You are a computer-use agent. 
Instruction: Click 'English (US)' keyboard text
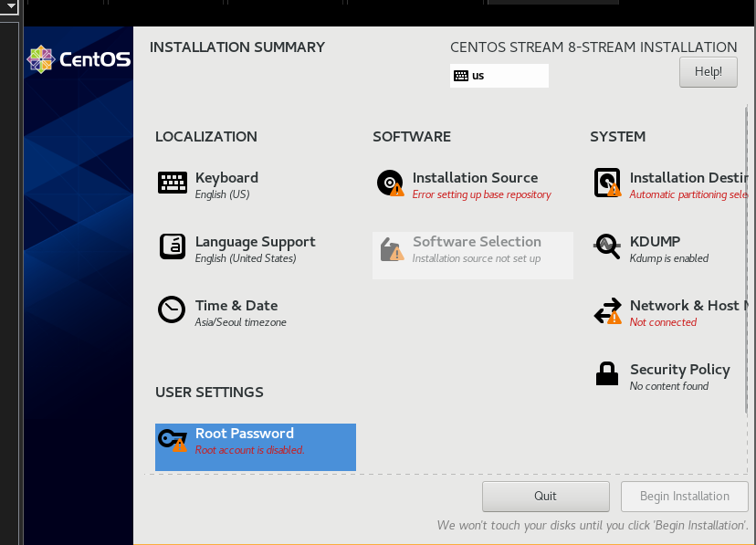[222, 194]
